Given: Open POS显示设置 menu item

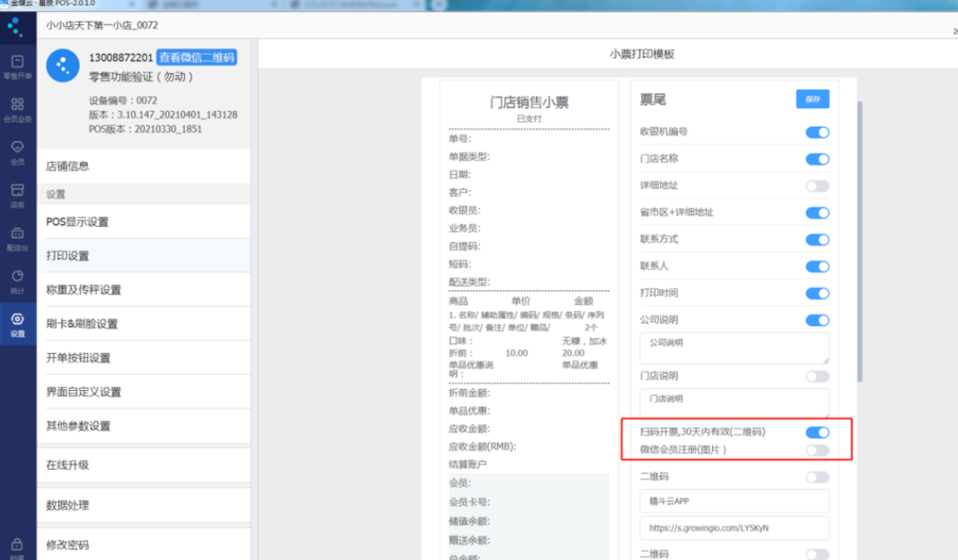Looking at the screenshot, I should pyautogui.click(x=143, y=222).
